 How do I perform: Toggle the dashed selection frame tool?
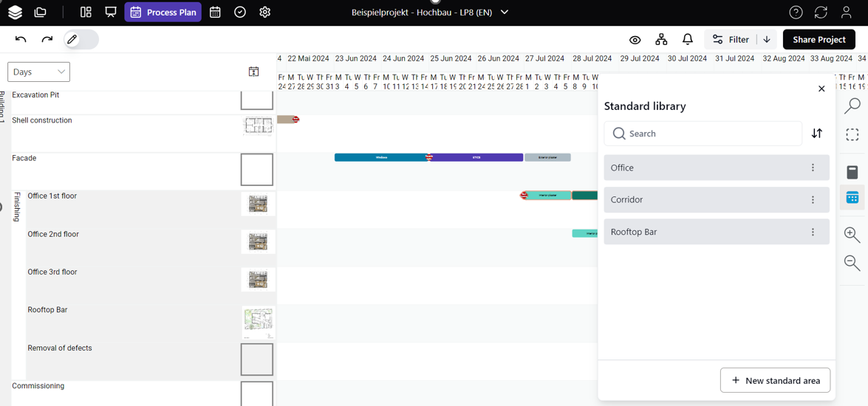point(852,135)
